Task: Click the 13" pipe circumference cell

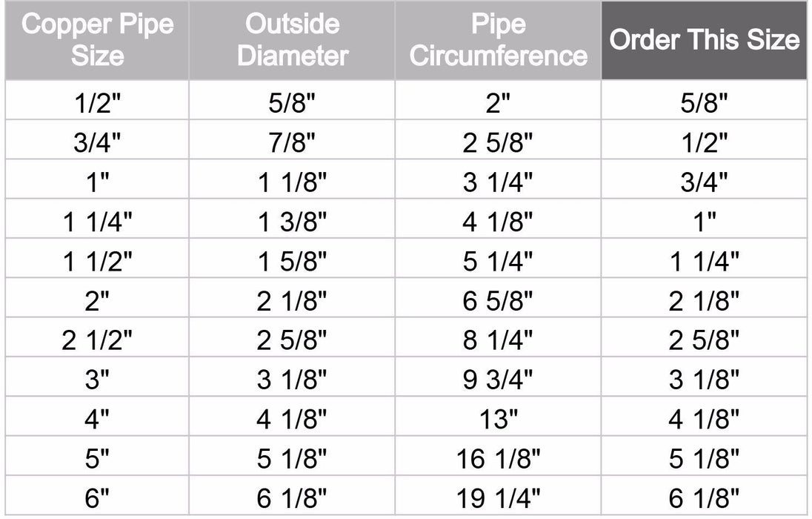Action: pos(498,421)
